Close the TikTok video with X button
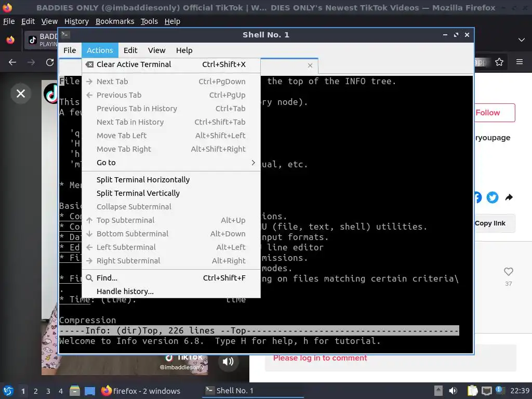This screenshot has width=532, height=399. point(21,94)
